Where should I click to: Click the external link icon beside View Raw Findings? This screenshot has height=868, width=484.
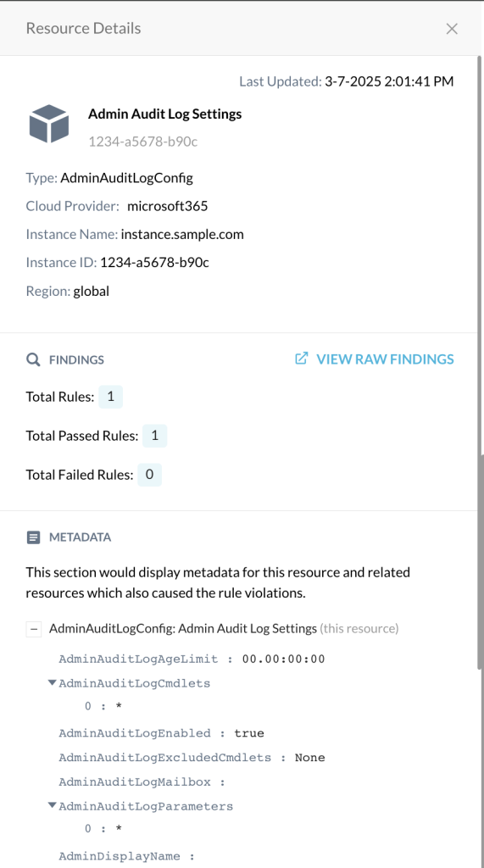click(x=301, y=359)
